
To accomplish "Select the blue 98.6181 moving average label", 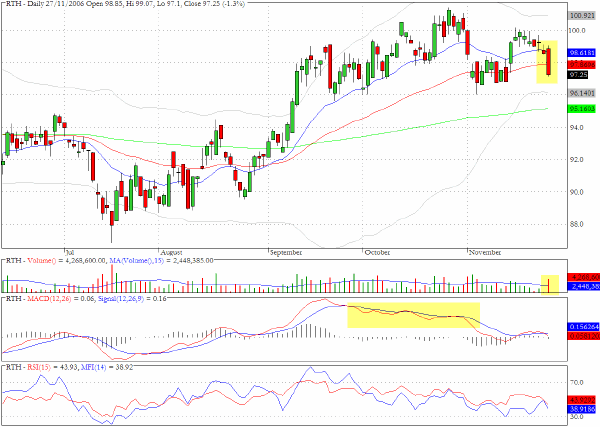I will 582,53.
